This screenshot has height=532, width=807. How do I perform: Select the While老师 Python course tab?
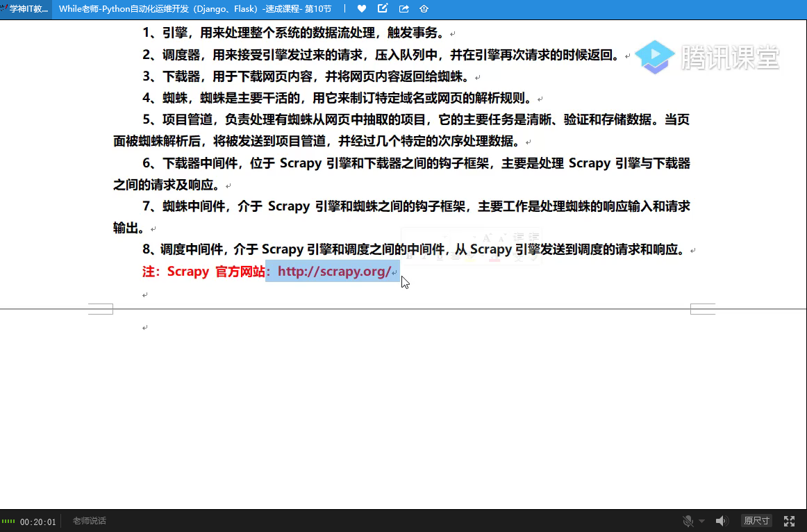194,9
